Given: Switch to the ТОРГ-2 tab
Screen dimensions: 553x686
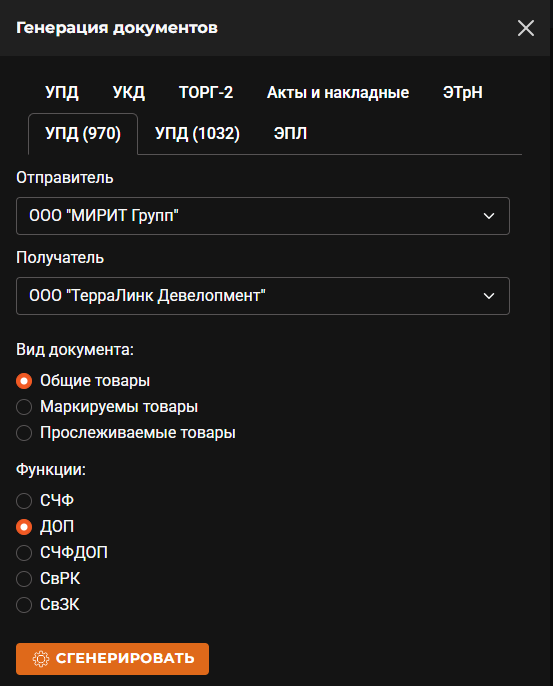Looking at the screenshot, I should pyautogui.click(x=206, y=93).
